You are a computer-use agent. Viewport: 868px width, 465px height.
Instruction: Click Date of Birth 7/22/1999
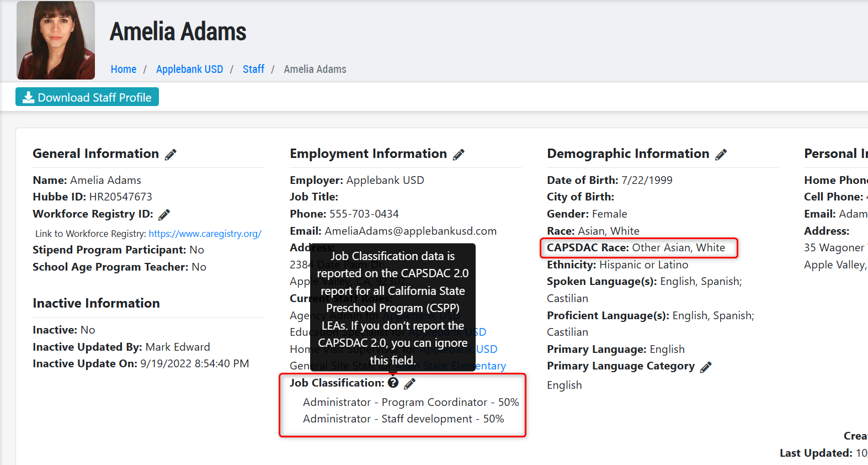point(610,180)
